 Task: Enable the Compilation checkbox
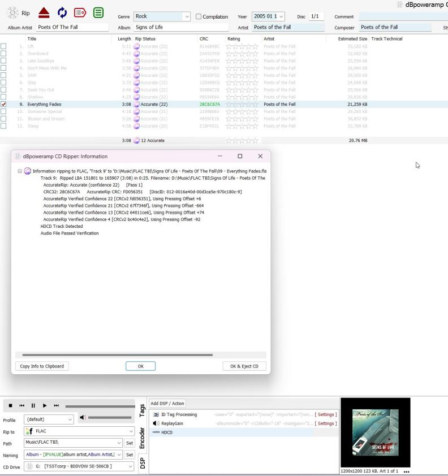199,17
